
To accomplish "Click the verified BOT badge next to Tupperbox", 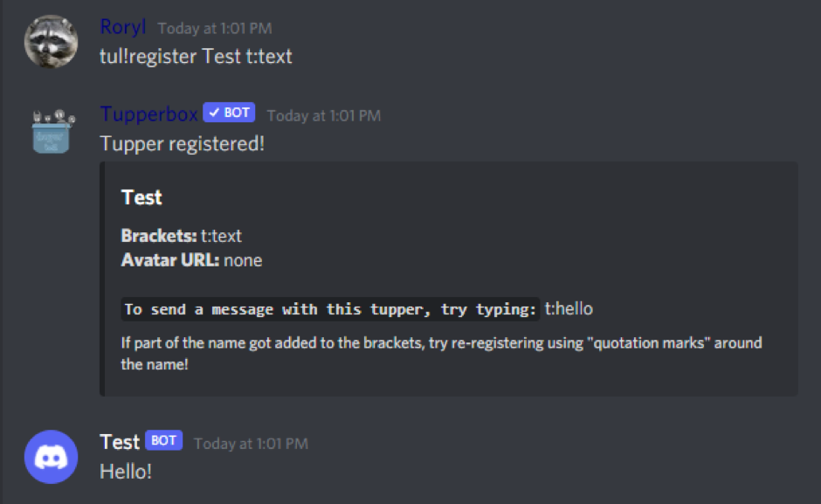I will [x=229, y=114].
